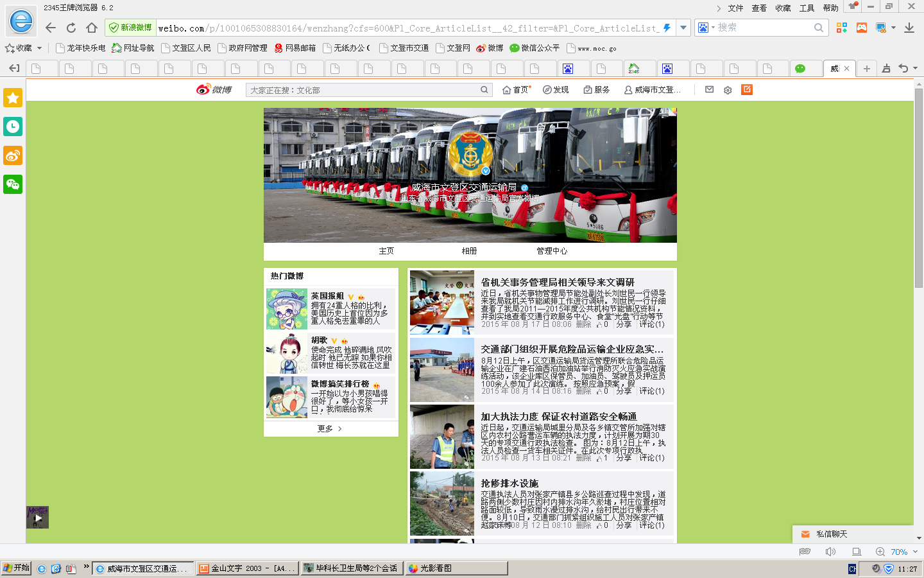Toggle incognito mask mode in status bar
The height and width of the screenshot is (578, 924).
805,552
